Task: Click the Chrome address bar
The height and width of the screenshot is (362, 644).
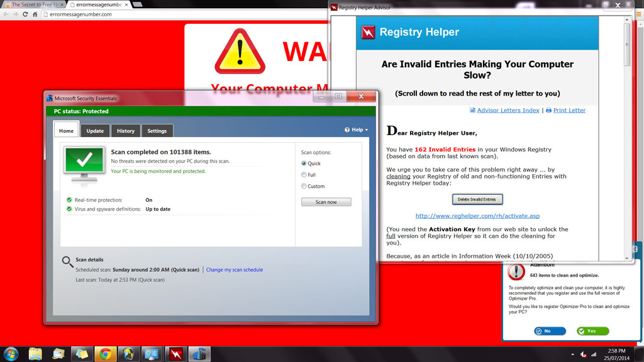Action: tap(185, 14)
